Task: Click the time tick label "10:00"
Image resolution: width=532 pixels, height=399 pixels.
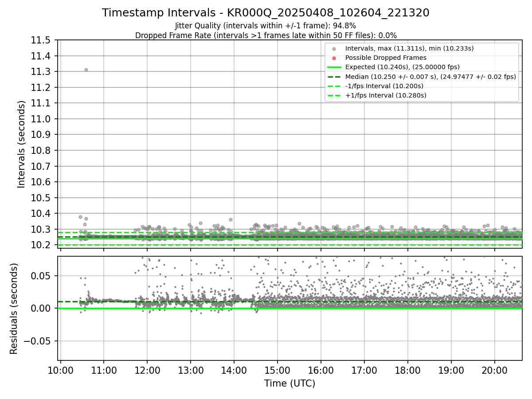Action: (x=60, y=371)
